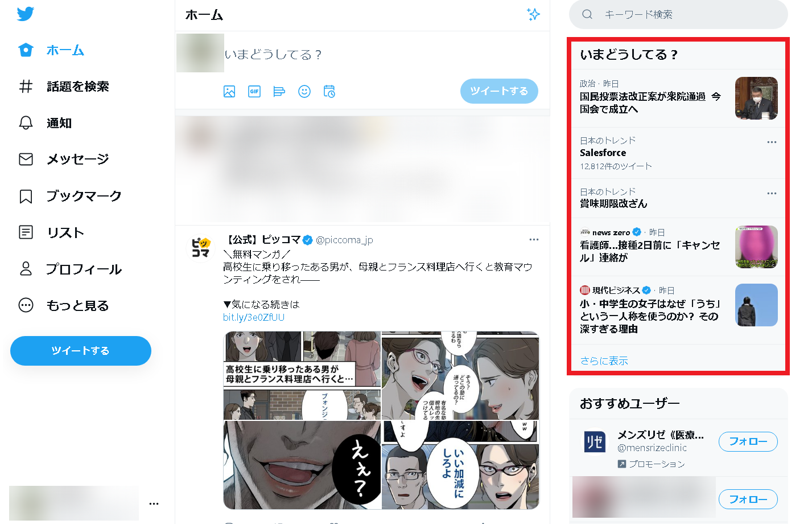
Task: Create a poll with the poll icon
Action: pyautogui.click(x=279, y=91)
